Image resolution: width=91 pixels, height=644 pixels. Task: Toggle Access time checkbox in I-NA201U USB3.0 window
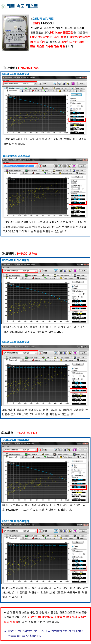[73, 312]
